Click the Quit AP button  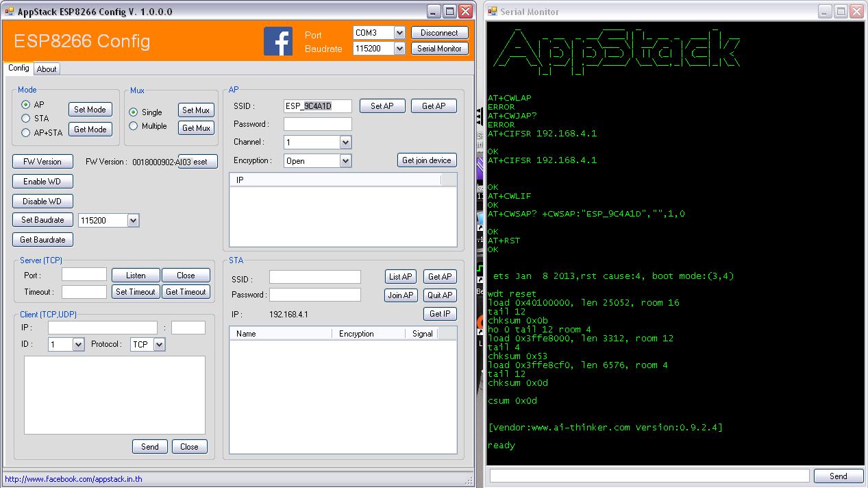440,295
